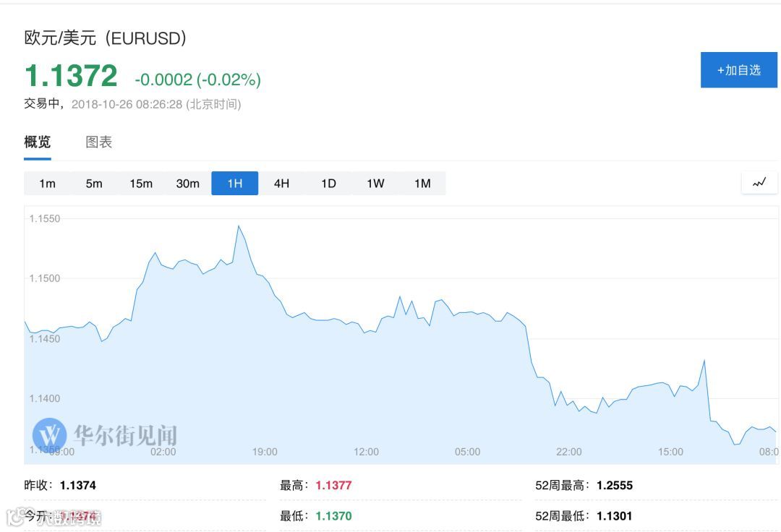
Task: Click the +加自选 watchlist button
Action: point(738,70)
